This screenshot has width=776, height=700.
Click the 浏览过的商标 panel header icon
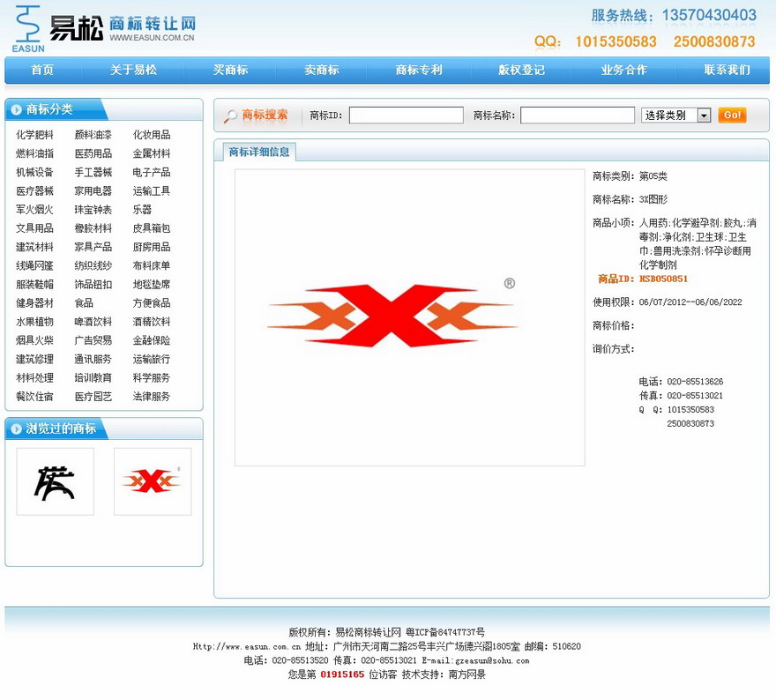coord(17,429)
